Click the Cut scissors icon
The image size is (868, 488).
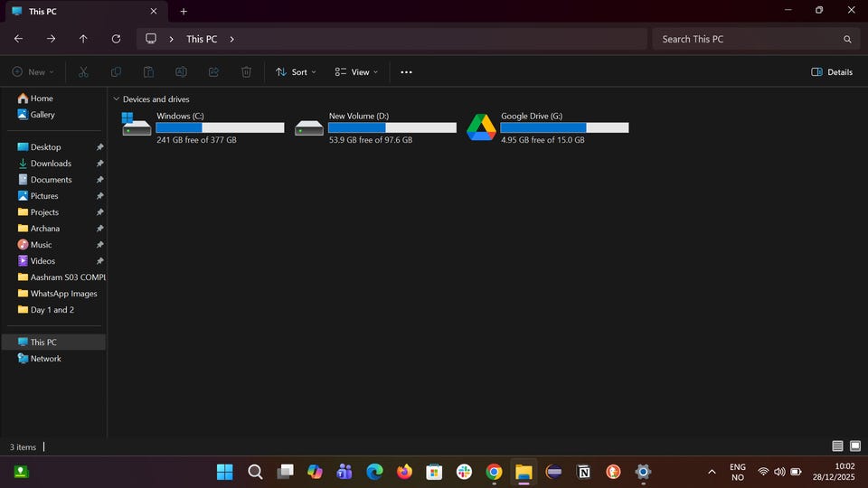(83, 72)
